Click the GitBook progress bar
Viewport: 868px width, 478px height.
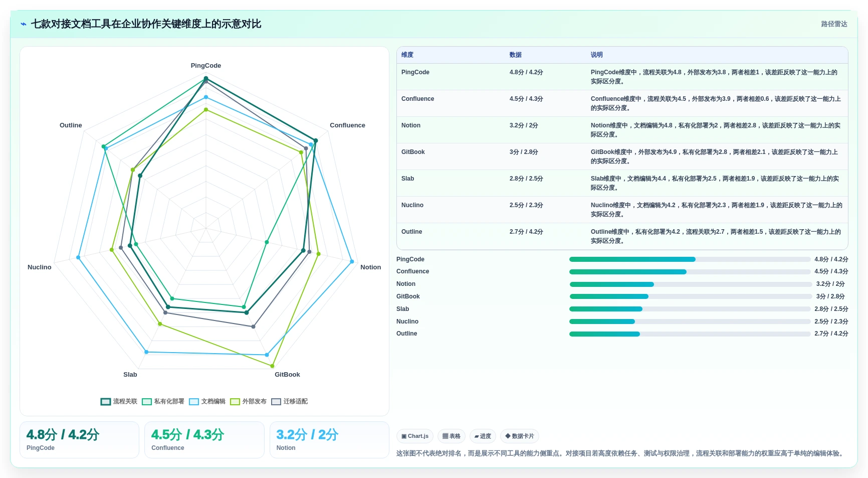[691, 296]
